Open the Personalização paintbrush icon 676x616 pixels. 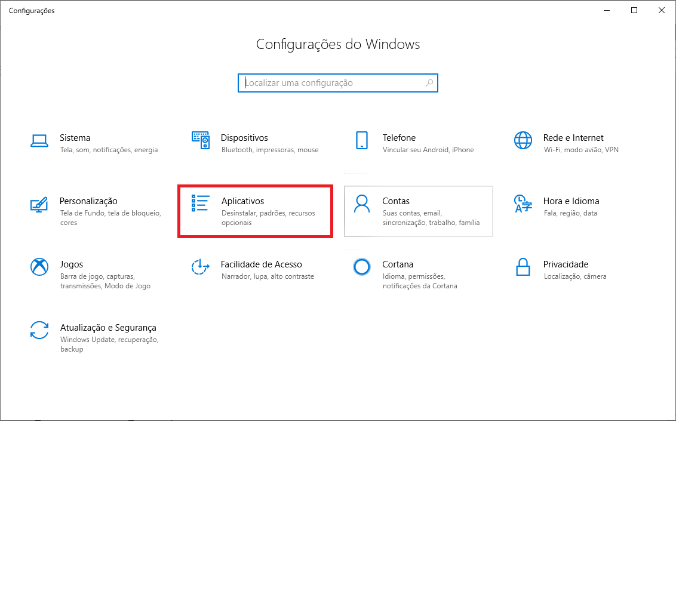[39, 204]
